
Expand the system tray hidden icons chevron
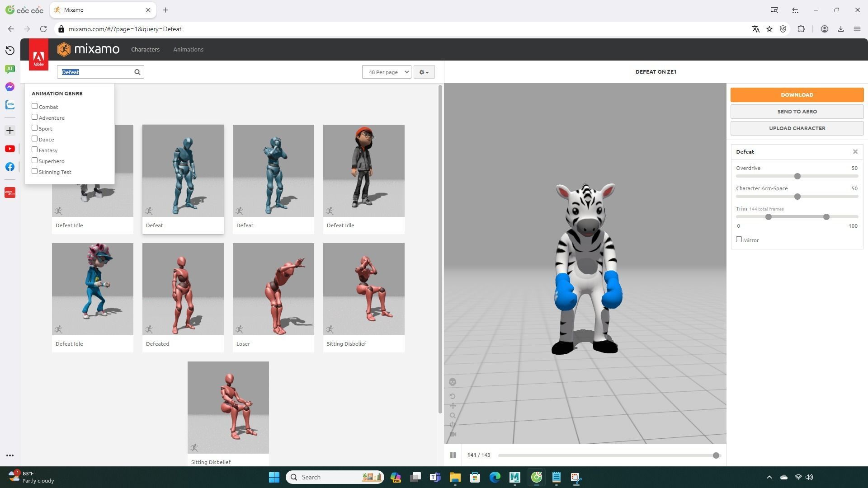769,477
